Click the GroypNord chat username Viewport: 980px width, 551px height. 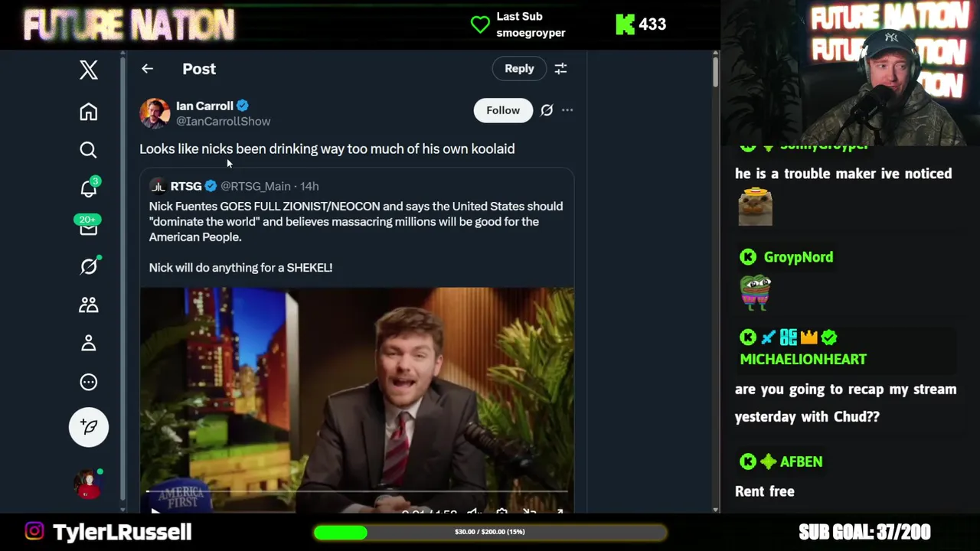click(x=799, y=257)
